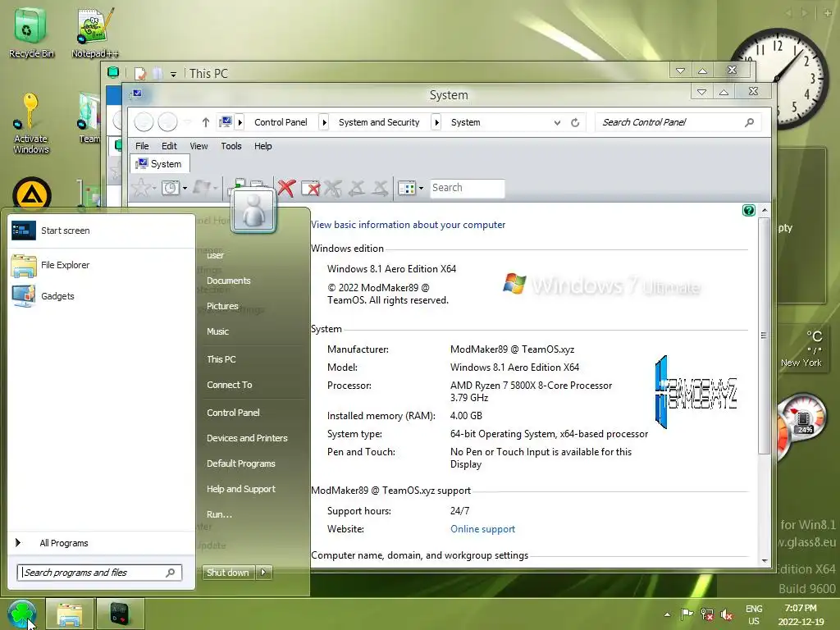The width and height of the screenshot is (840, 630).
Task: Open the Tools menu
Action: click(231, 146)
